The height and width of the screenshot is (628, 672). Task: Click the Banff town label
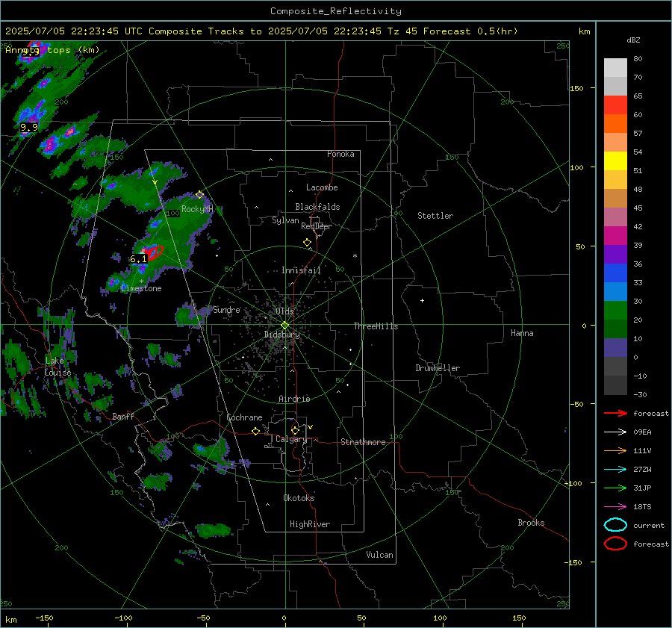click(123, 416)
